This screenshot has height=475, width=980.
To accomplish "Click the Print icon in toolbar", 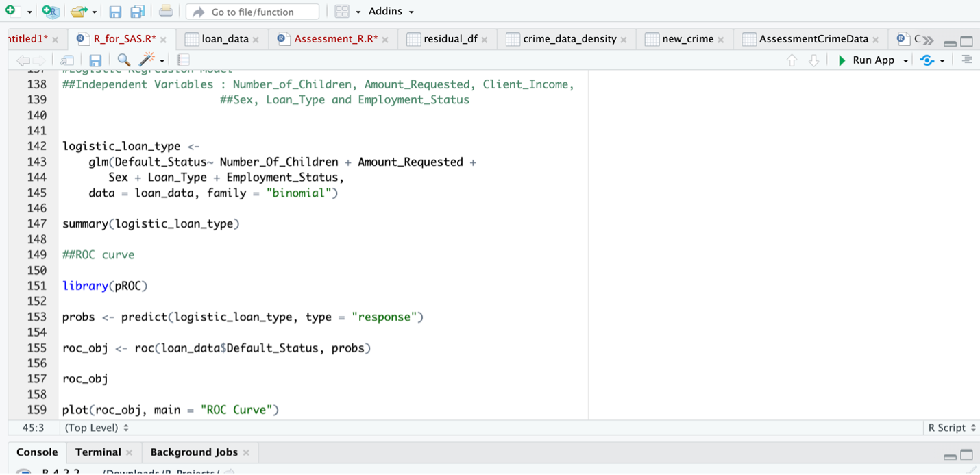I will [166, 12].
